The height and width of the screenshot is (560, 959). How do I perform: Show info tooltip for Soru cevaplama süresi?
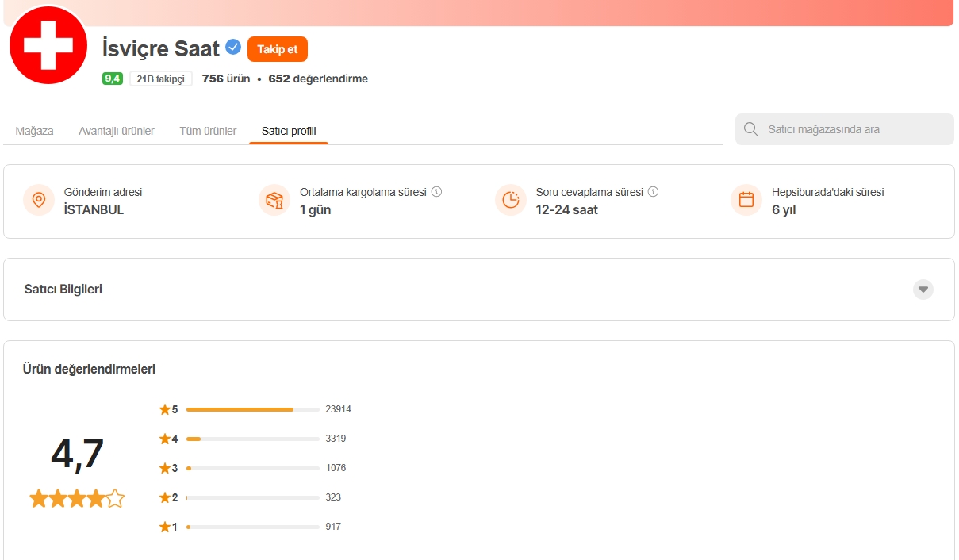pyautogui.click(x=653, y=192)
